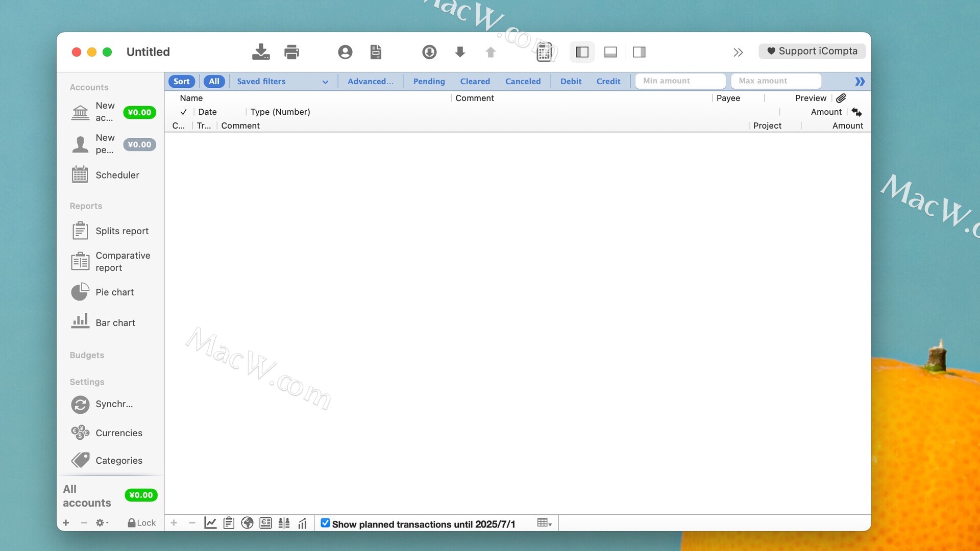Viewport: 980px width, 551px height.
Task: Click the paperclip attachment column icon
Action: [841, 98]
